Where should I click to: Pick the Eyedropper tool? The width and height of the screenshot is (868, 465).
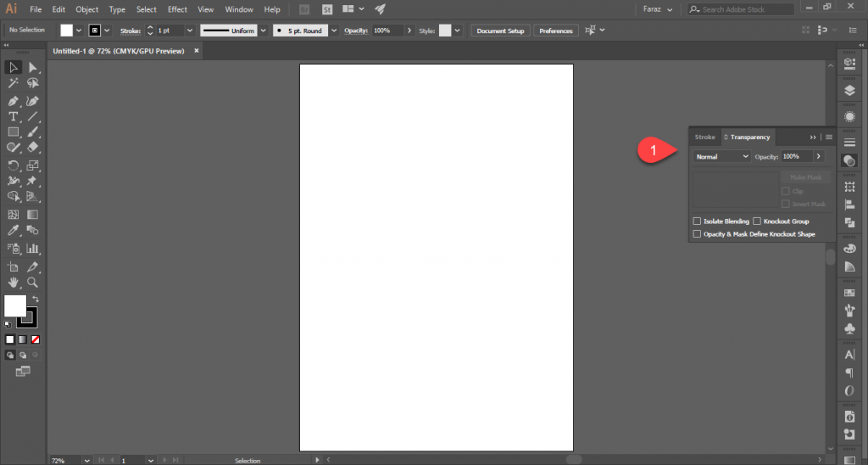coord(14,230)
